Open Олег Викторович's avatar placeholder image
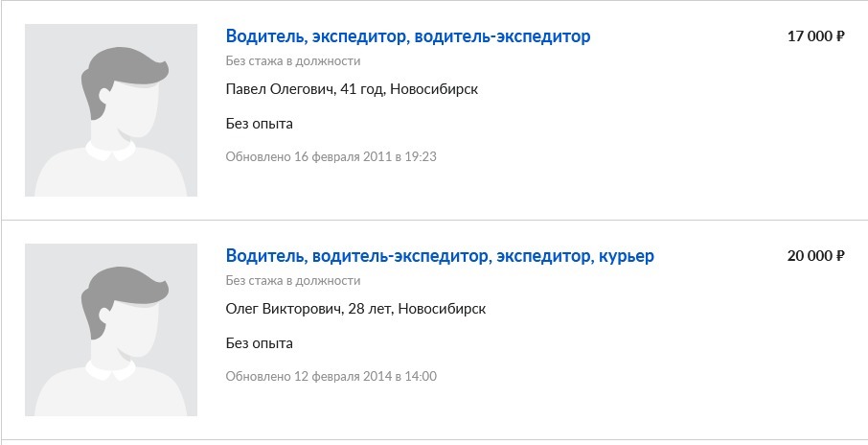The height and width of the screenshot is (445, 868). pos(111,329)
